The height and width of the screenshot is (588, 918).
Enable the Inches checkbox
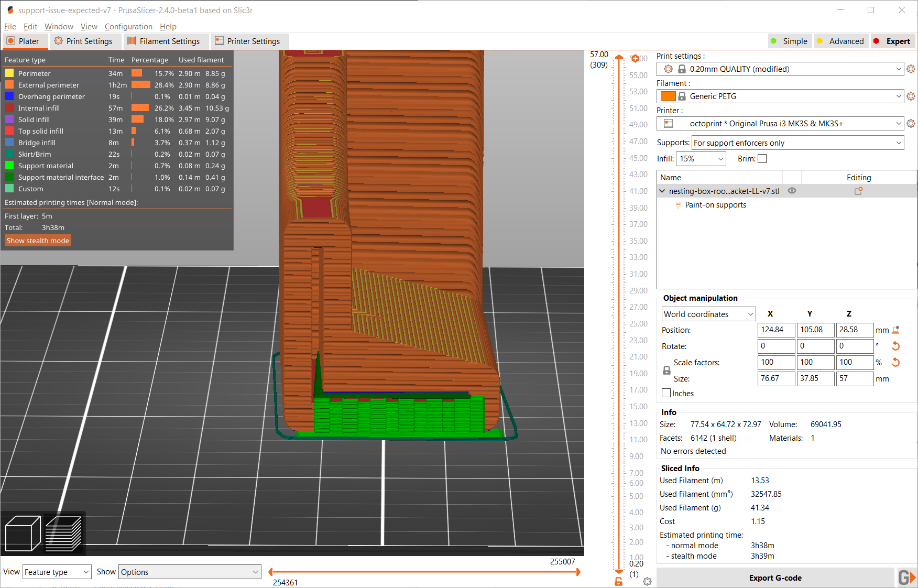pos(666,393)
